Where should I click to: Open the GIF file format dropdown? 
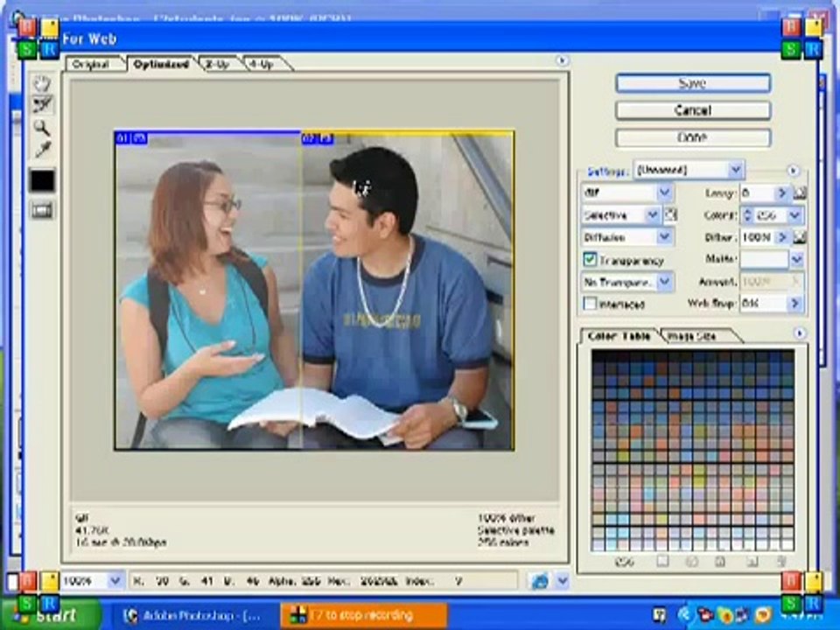pyautogui.click(x=627, y=192)
